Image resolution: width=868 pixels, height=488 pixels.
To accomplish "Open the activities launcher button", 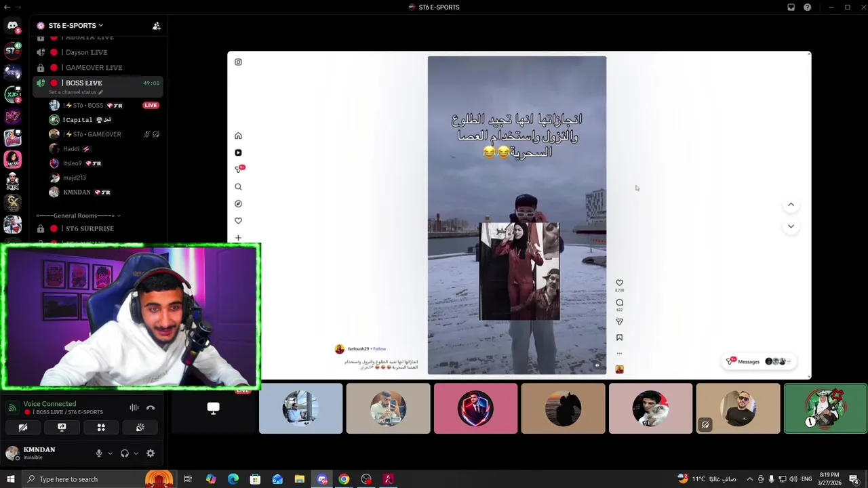I will click(101, 427).
